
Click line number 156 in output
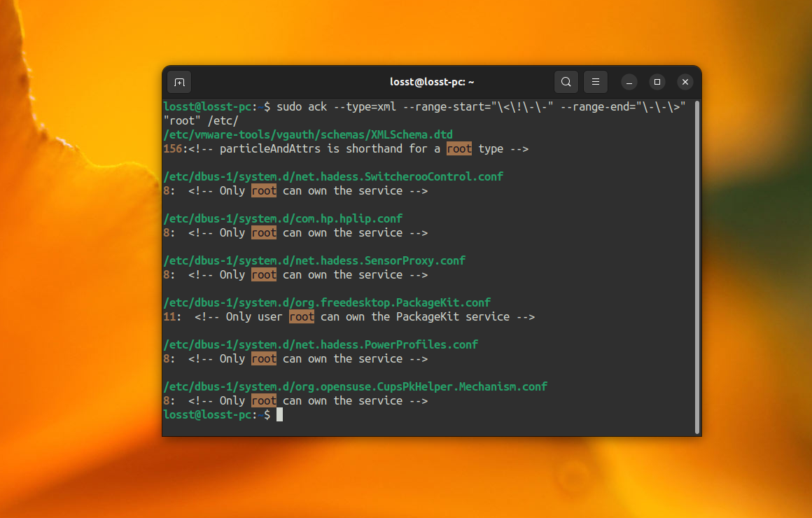(172, 148)
